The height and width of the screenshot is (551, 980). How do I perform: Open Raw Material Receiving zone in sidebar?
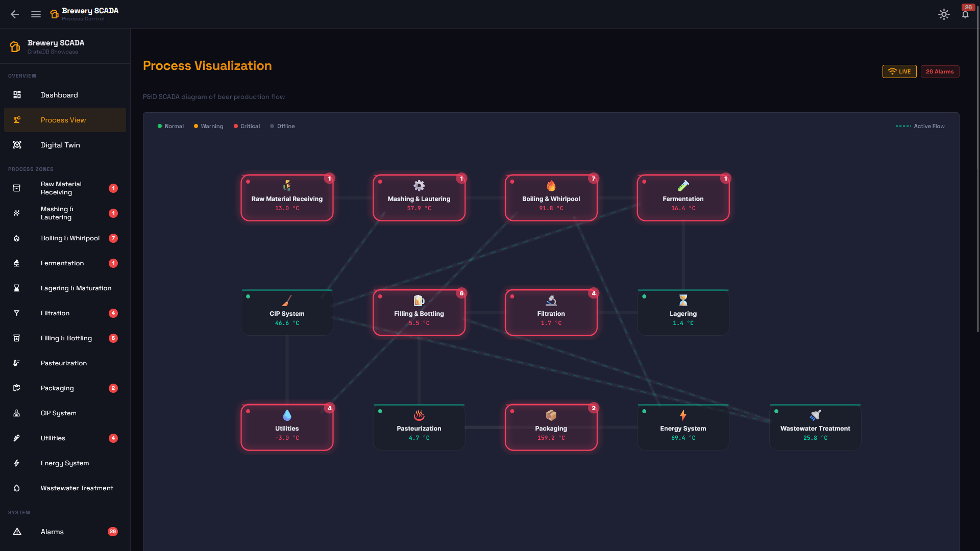(65, 188)
